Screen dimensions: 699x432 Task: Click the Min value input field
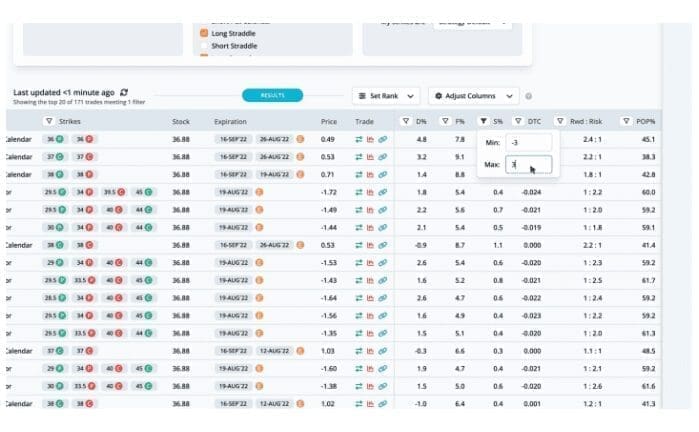[527, 142]
